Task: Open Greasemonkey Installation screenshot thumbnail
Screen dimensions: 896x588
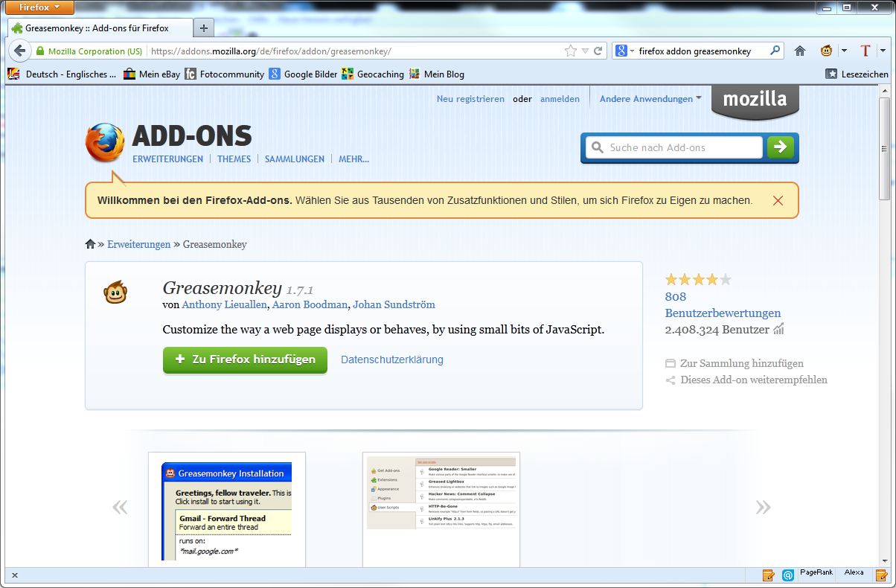Action: click(x=227, y=510)
